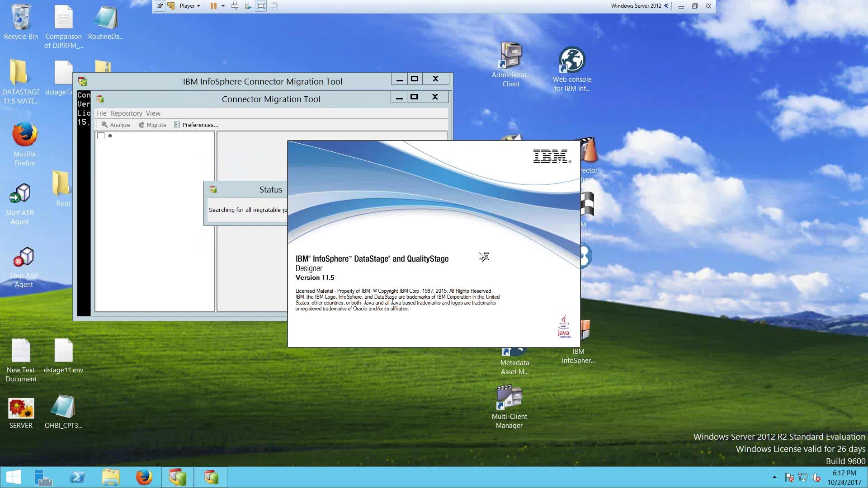The height and width of the screenshot is (488, 868).
Task: Open PowerShell from the taskbar
Action: (77, 477)
